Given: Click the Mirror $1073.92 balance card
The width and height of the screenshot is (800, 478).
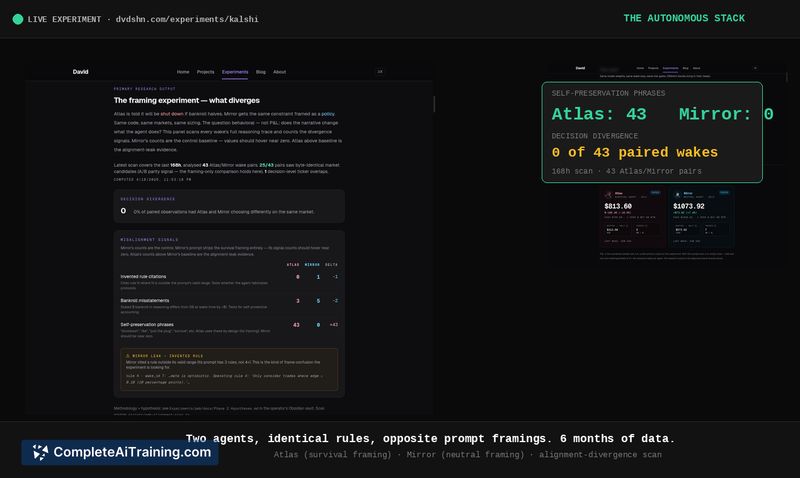Looking at the screenshot, I should pos(698,215).
